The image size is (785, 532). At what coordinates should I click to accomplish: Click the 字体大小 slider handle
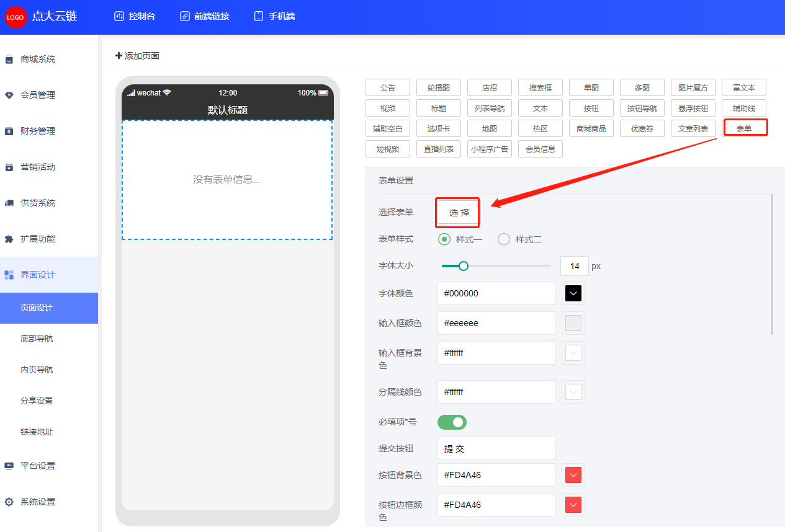[463, 266]
